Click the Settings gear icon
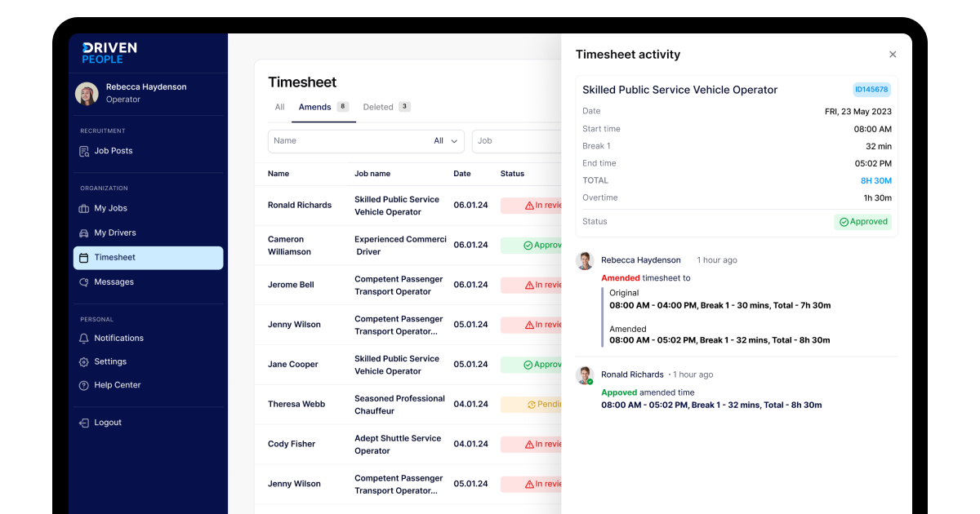Image resolution: width=980 pixels, height=514 pixels. [x=84, y=361]
